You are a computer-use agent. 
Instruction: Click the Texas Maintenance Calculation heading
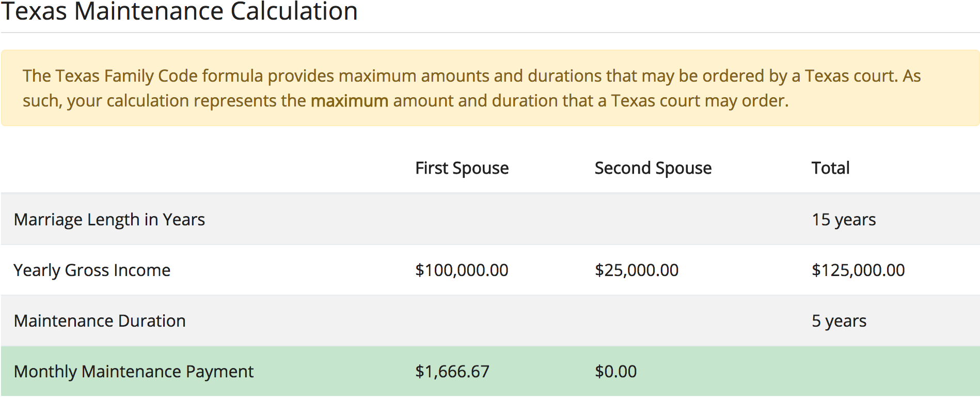179,11
